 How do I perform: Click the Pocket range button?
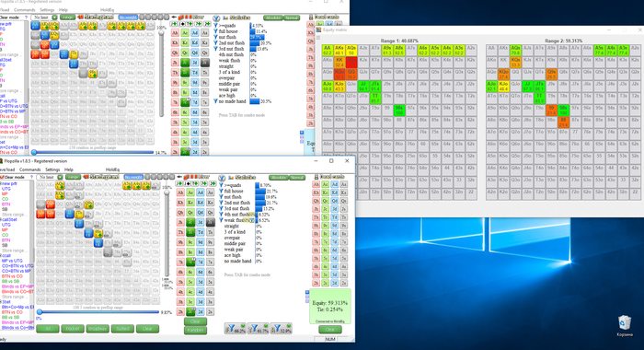click(x=73, y=329)
